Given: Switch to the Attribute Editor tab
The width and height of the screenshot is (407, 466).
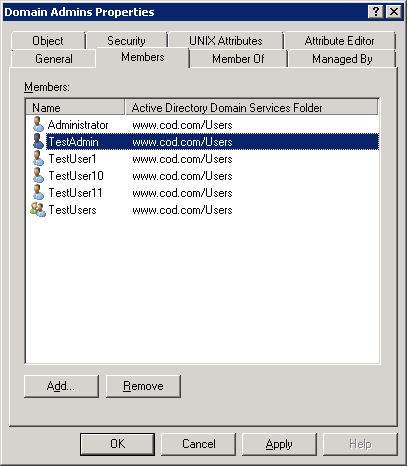Looking at the screenshot, I should click(x=339, y=41).
